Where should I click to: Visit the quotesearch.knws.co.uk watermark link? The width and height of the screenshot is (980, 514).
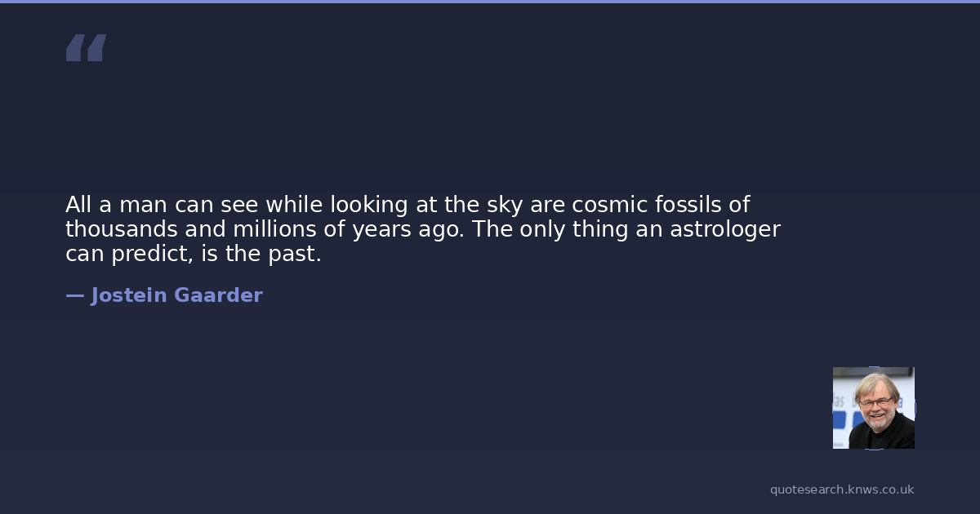(842, 490)
